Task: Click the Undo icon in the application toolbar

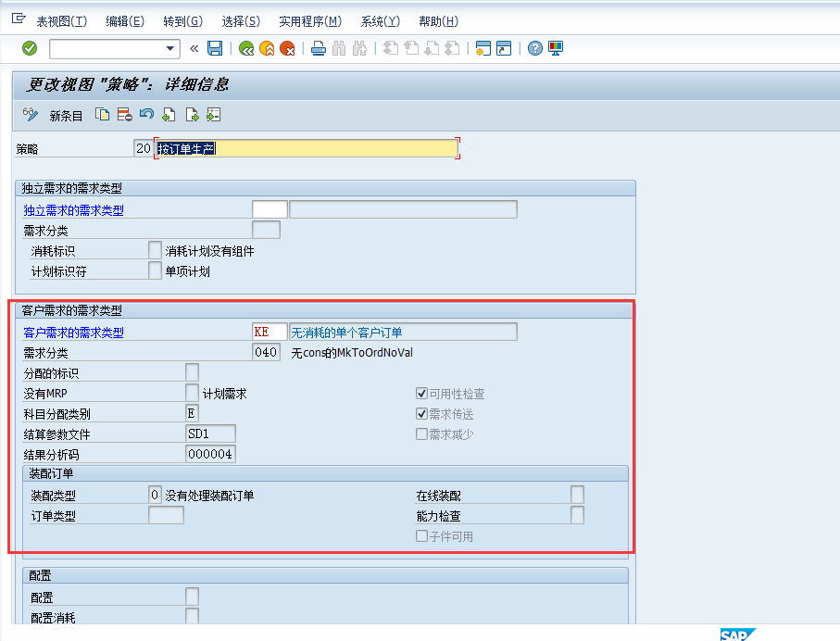Action: point(146,113)
